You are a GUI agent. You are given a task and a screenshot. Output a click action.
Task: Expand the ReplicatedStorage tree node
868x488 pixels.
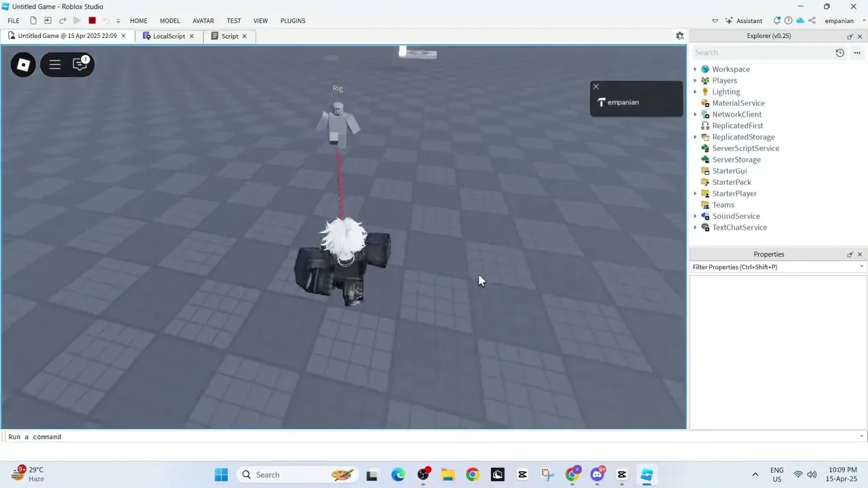695,137
